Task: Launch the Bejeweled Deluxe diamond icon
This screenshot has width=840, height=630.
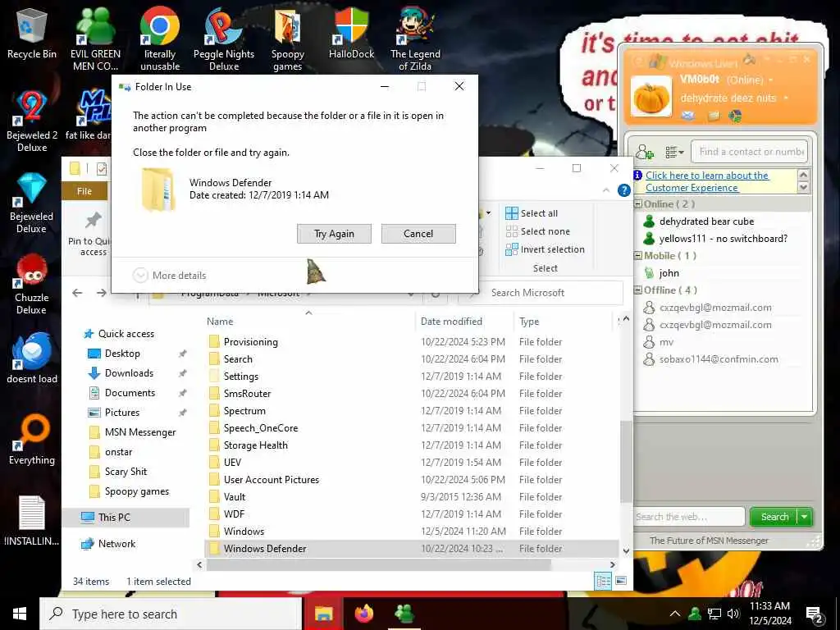Action: [x=32, y=203]
